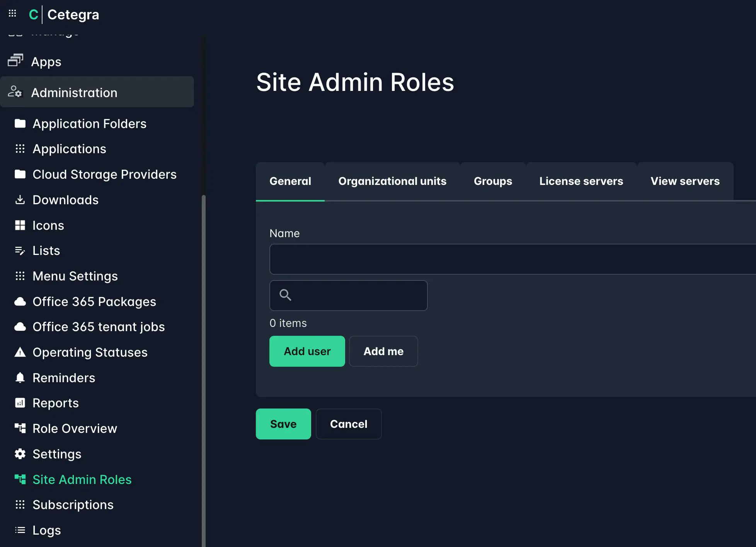Click the Settings gear icon
756x547 pixels.
point(20,454)
